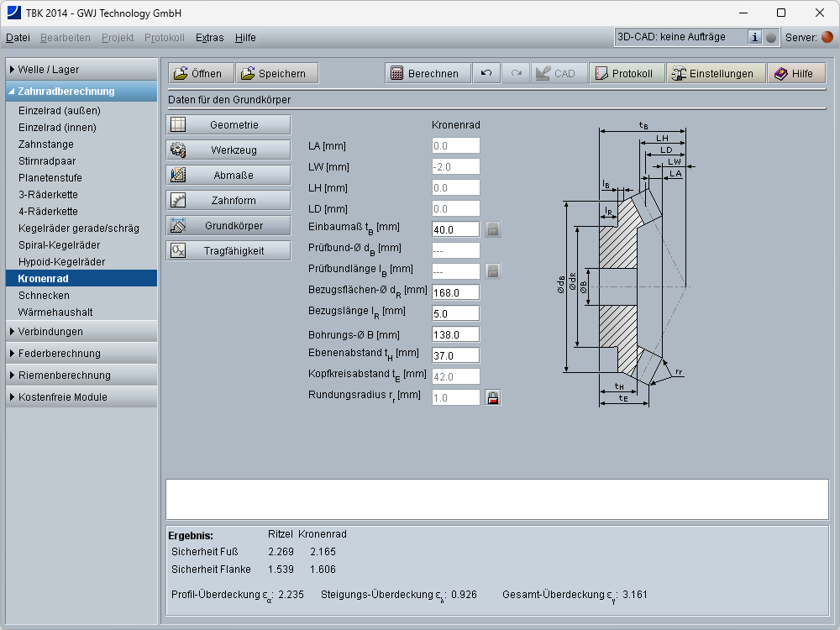Open the Tragfähigkeit page

(x=228, y=250)
